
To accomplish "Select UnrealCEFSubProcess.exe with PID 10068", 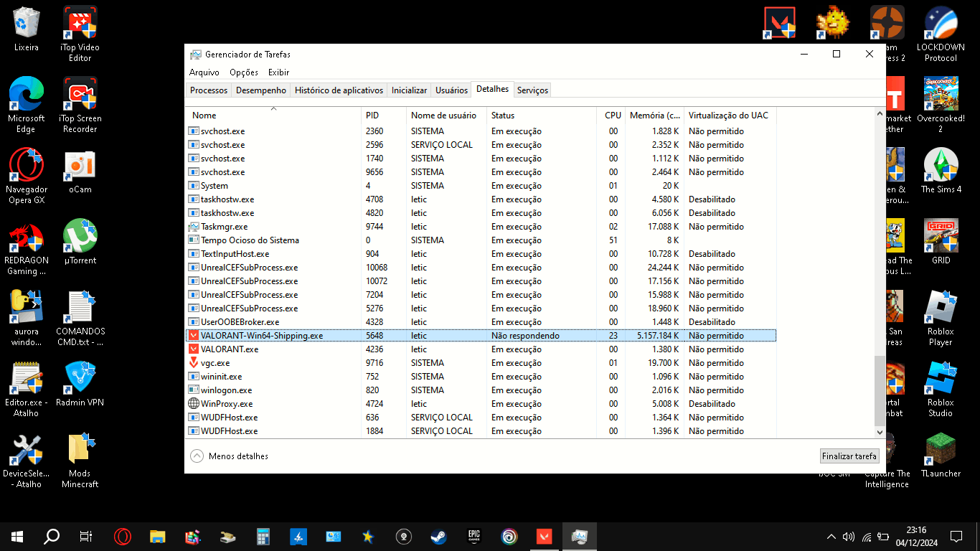I will [481, 267].
